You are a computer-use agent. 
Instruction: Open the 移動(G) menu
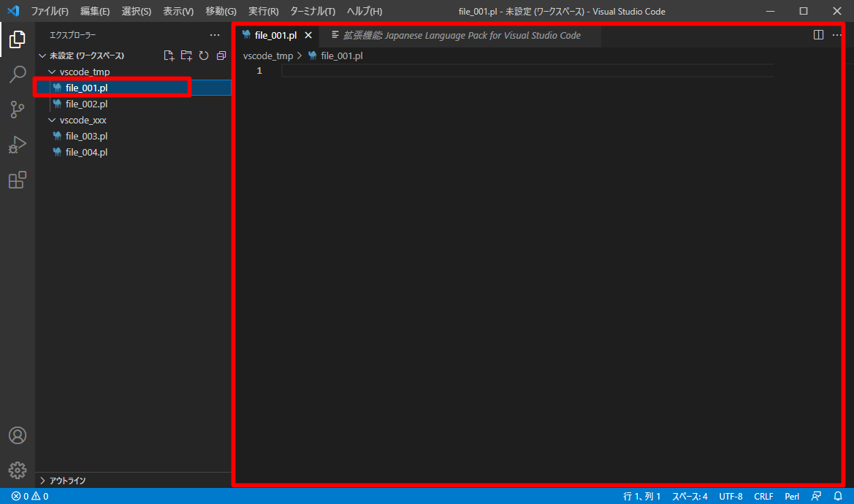pyautogui.click(x=221, y=11)
